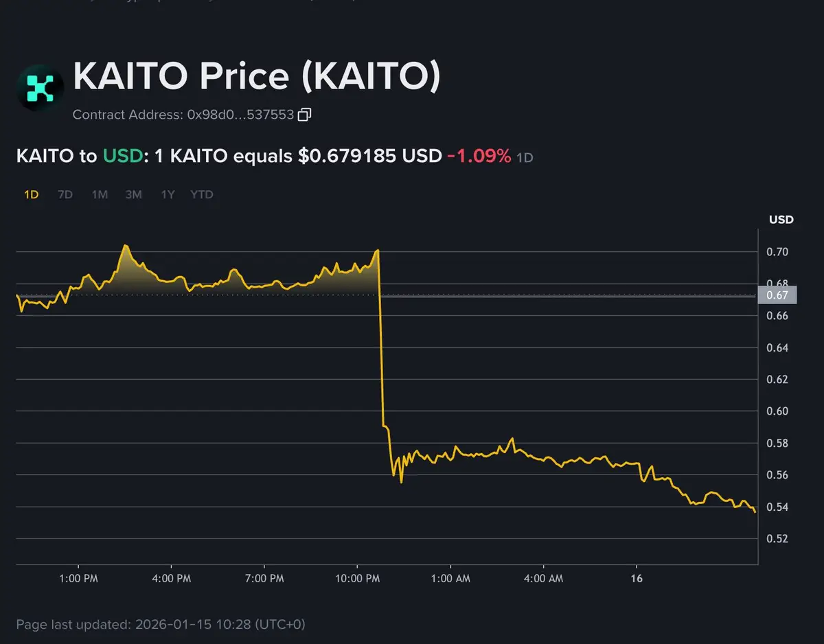
Task: Click the Page last updated timestamp
Action: (161, 625)
